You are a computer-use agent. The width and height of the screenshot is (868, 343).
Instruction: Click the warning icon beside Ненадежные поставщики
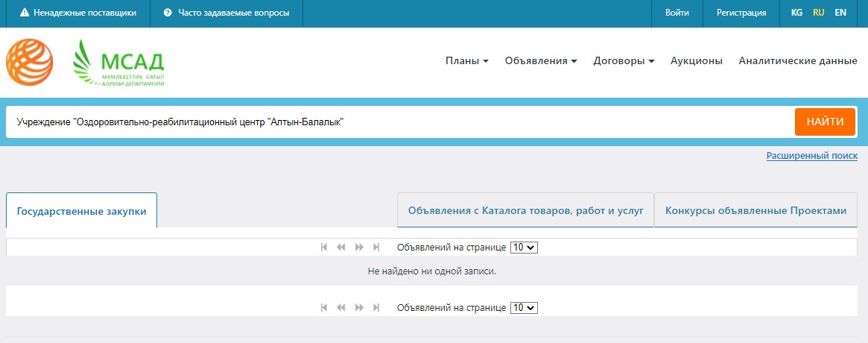(x=25, y=13)
